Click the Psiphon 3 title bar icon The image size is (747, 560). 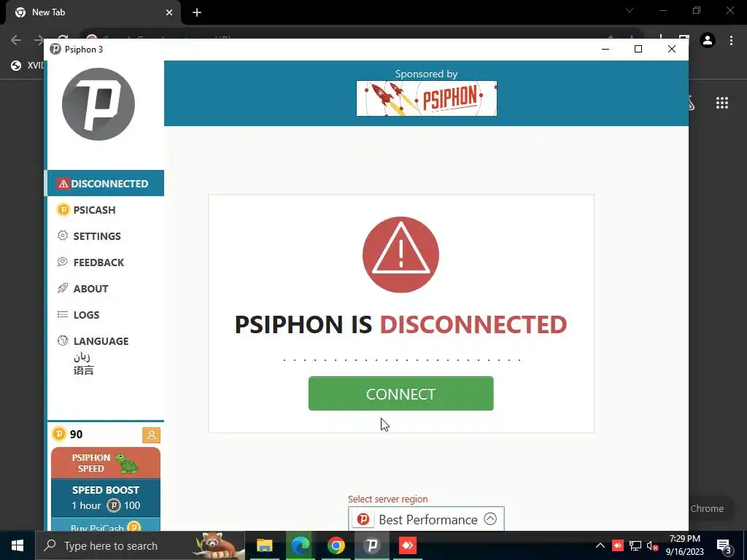tap(55, 49)
